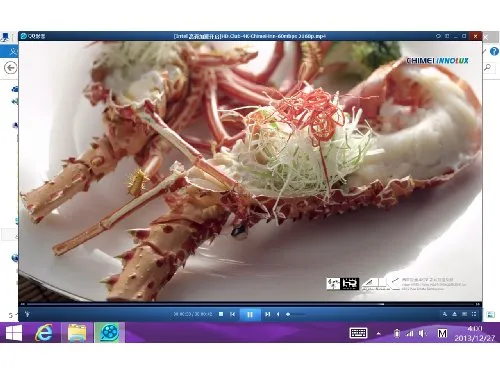
Task: Click the input method M indicator
Action: pos(442,333)
